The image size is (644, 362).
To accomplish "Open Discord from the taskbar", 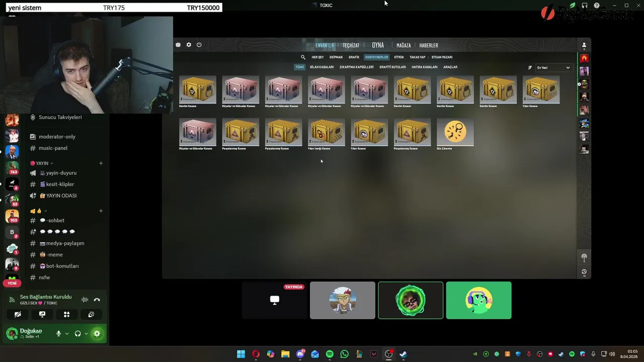I will [300, 354].
